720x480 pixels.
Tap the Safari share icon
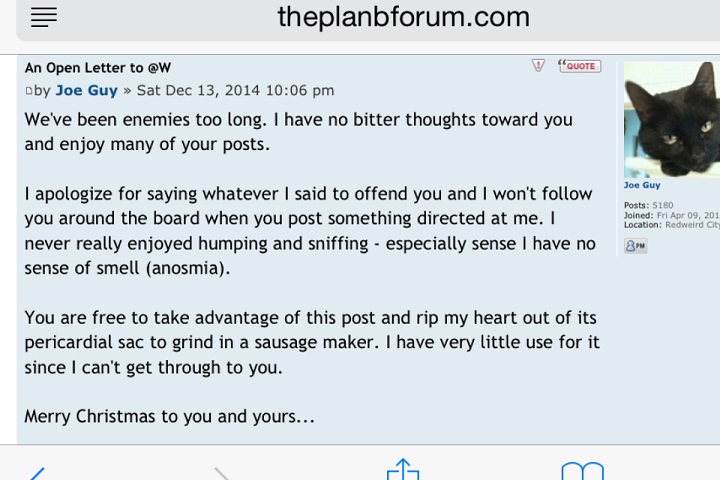pos(402,471)
